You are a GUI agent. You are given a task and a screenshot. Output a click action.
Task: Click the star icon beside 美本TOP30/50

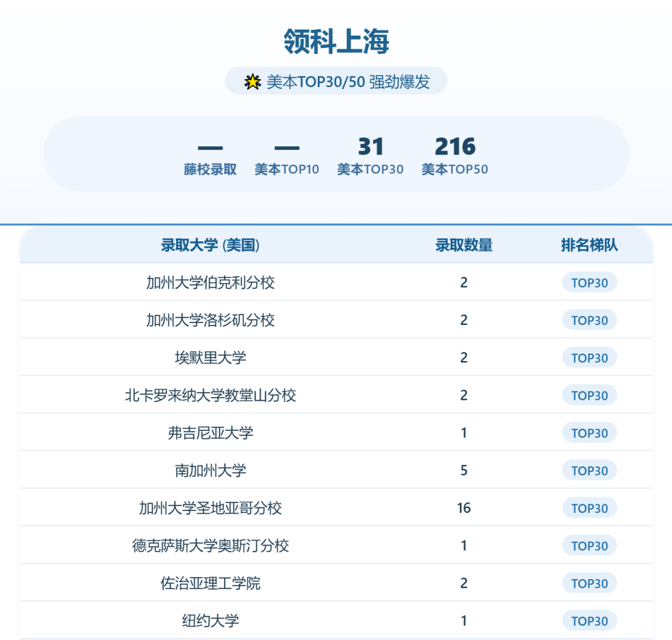(253, 82)
